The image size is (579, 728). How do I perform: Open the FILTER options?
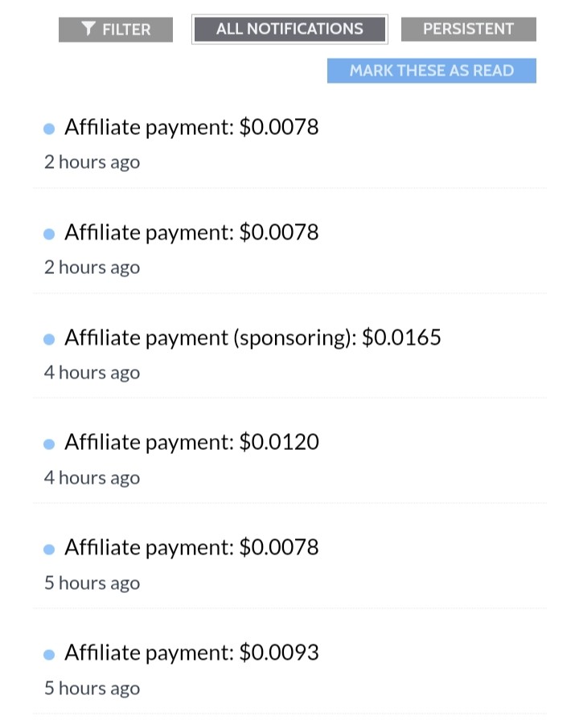[116, 29]
